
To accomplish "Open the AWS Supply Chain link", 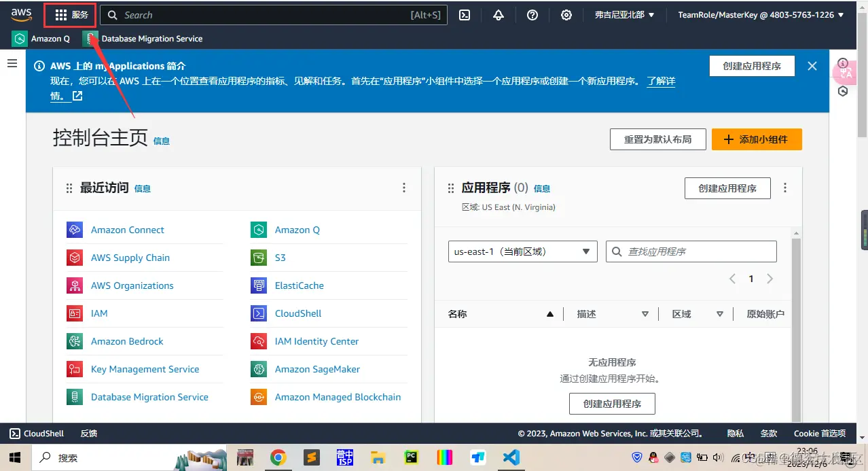I will pos(130,258).
